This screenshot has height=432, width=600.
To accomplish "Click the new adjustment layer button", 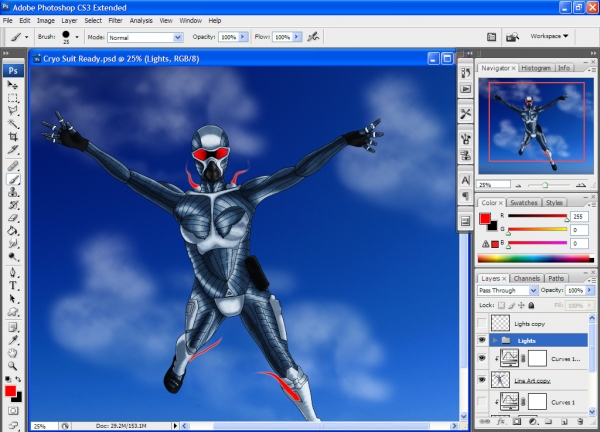I will [532, 422].
